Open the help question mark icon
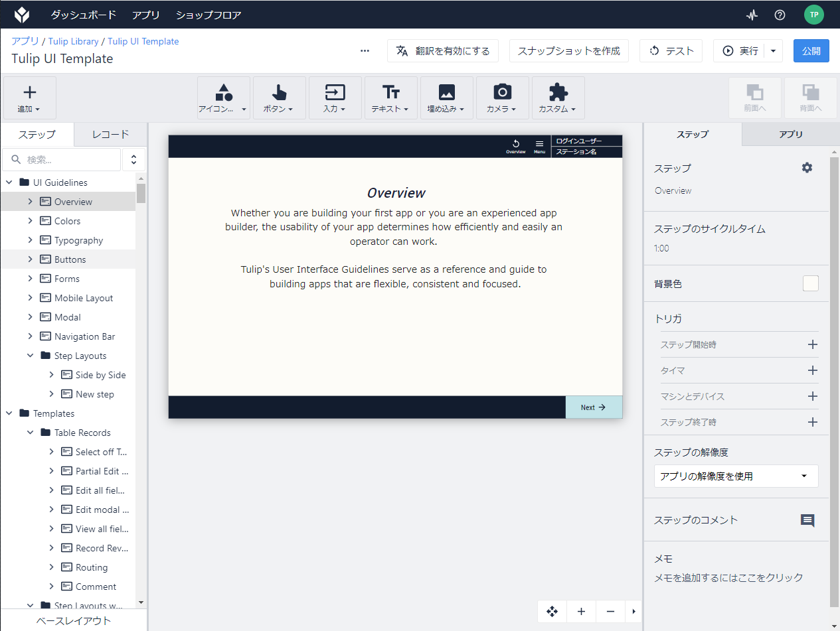The image size is (840, 631). coord(780,15)
